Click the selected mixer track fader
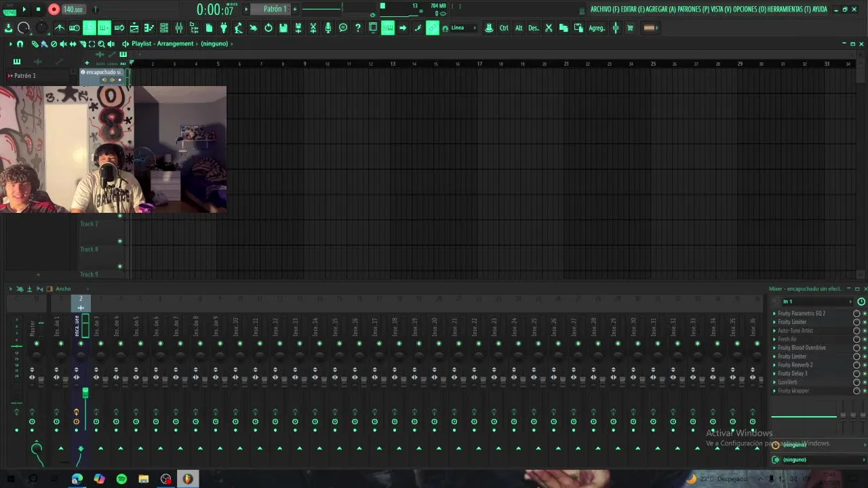The height and width of the screenshot is (488, 868). click(x=85, y=393)
